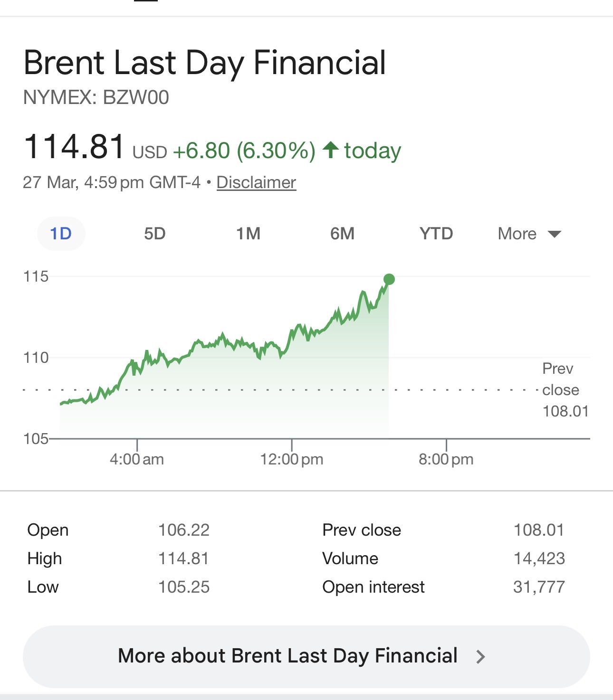Click the chevron arrow on More about button
The height and width of the screenshot is (700, 613).
[480, 657]
